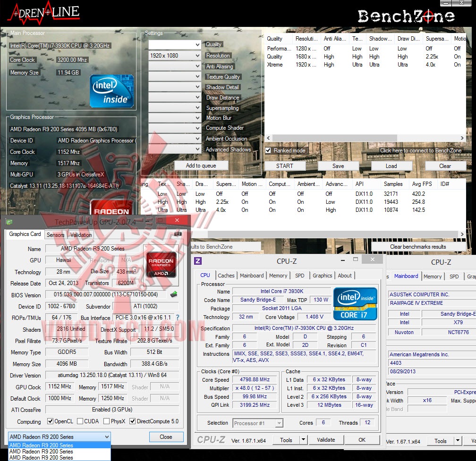Switch to the Sensors tab in GPU-Z
This screenshot has width=476, height=461.
coord(56,235)
